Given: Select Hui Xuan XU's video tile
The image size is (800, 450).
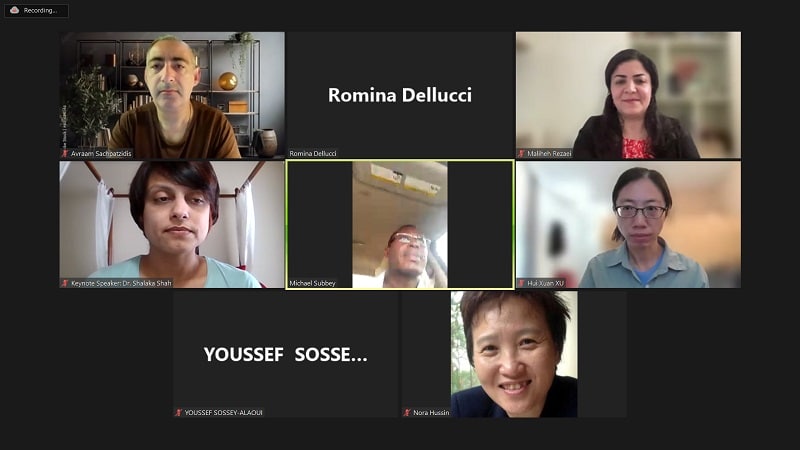Looking at the screenshot, I should tap(628, 224).
